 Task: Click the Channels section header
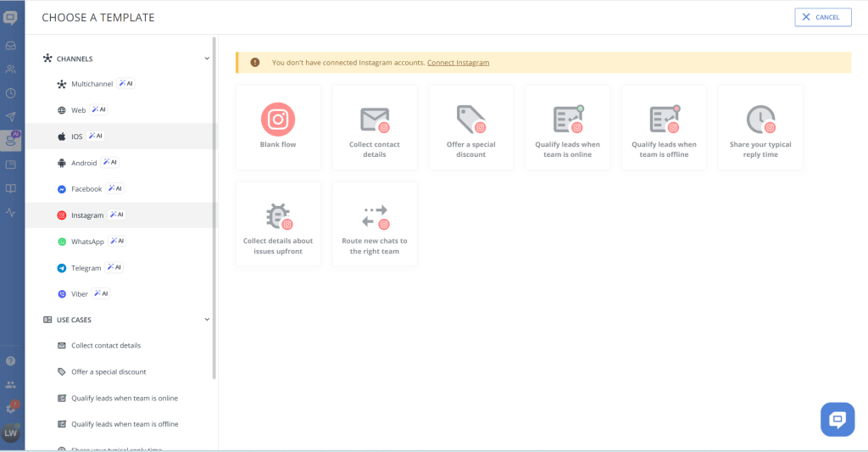(x=127, y=59)
